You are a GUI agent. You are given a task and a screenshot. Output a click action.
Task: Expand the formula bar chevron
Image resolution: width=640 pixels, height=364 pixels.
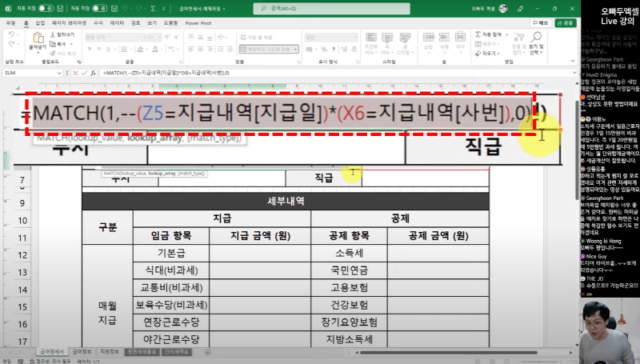[x=574, y=73]
